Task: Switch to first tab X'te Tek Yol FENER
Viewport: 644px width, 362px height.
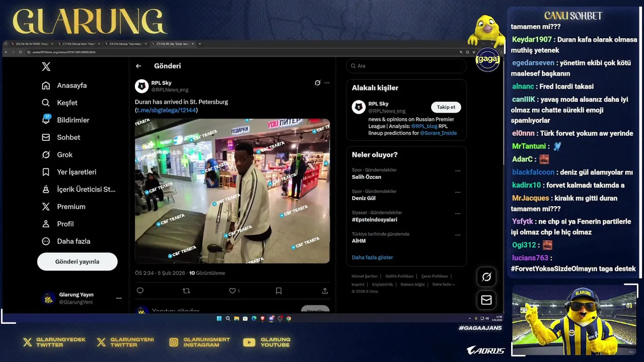Action: (x=31, y=44)
